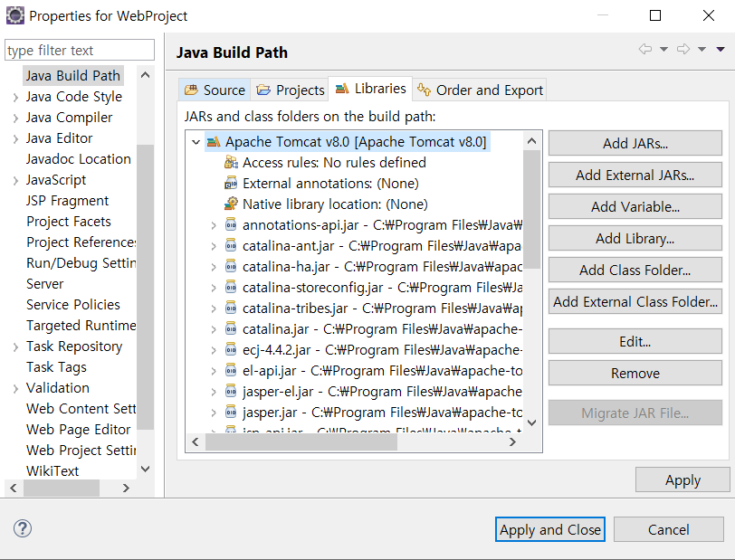Collapse the Apache Tomcat v8.0 node
This screenshot has width=735, height=560.
[196, 141]
